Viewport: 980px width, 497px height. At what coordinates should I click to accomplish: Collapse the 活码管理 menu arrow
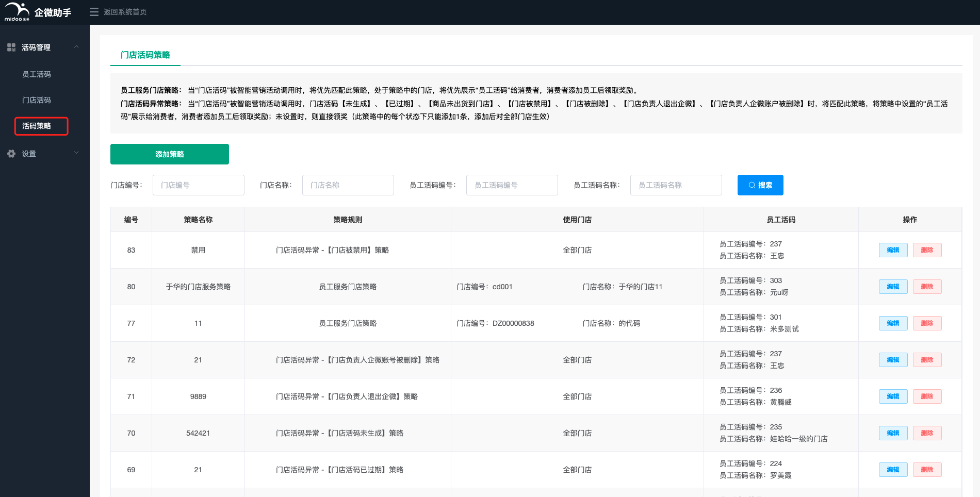tap(76, 47)
